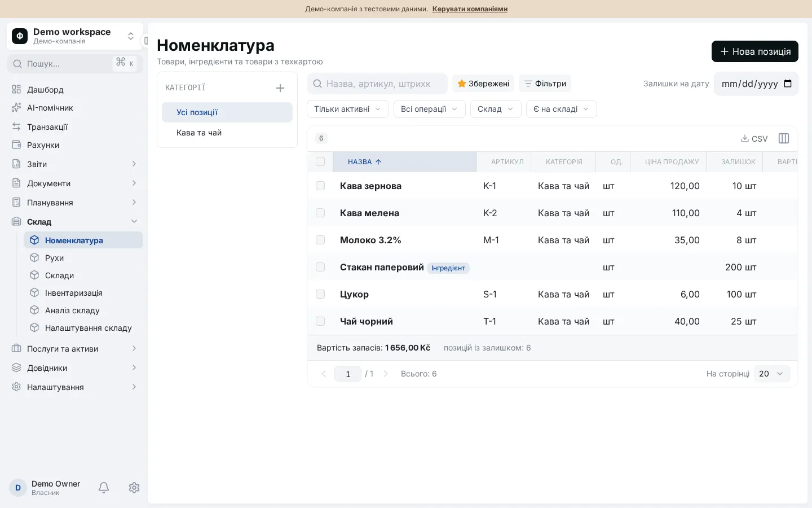812x508 pixels.
Task: Sort by the Назва column header
Action: tap(404, 162)
